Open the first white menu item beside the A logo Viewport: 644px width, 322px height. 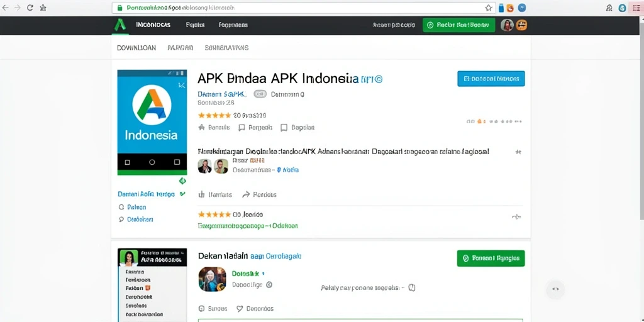153,25
